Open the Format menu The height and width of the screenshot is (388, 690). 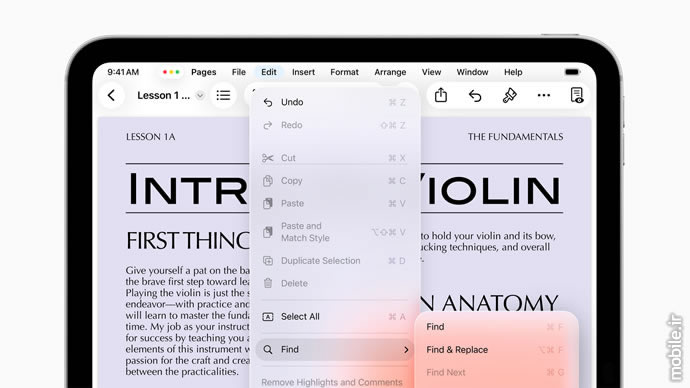click(345, 72)
